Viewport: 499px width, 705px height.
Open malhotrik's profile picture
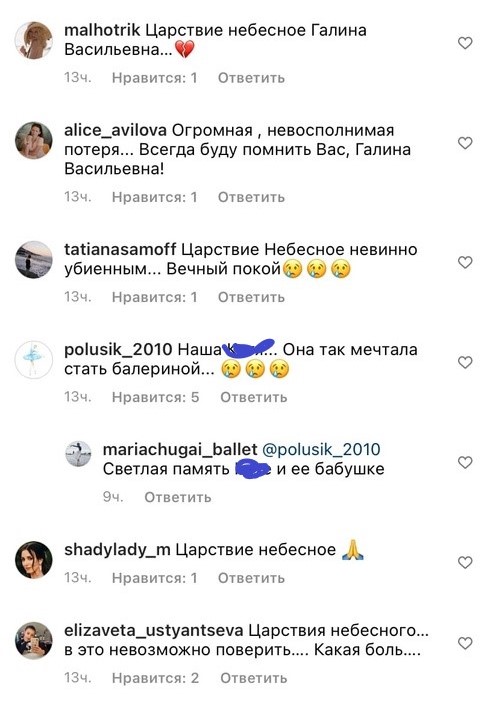pos(34,40)
